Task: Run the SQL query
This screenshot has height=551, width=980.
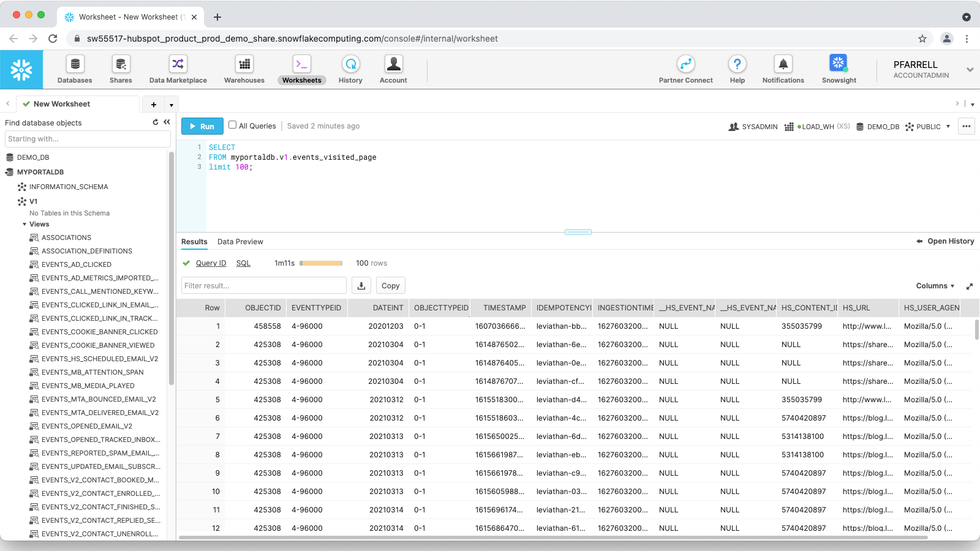Action: click(202, 127)
